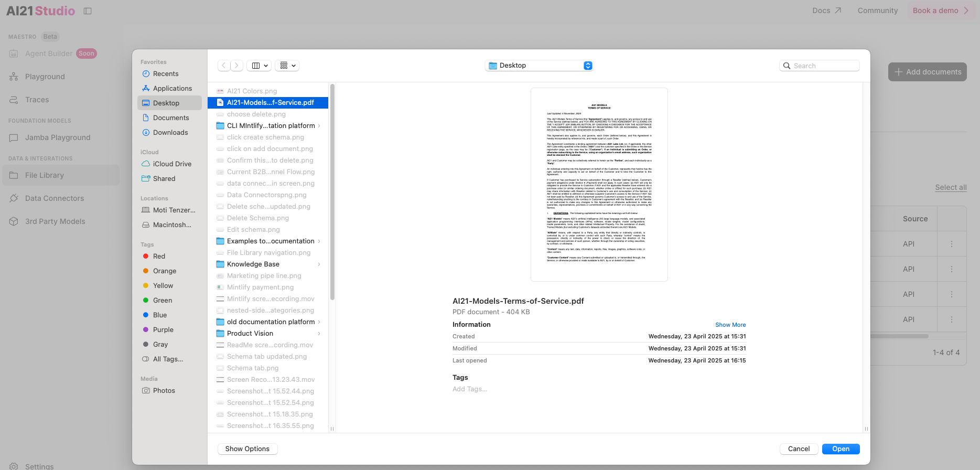Click the Show Options button
The height and width of the screenshot is (470, 980).
[x=247, y=449]
